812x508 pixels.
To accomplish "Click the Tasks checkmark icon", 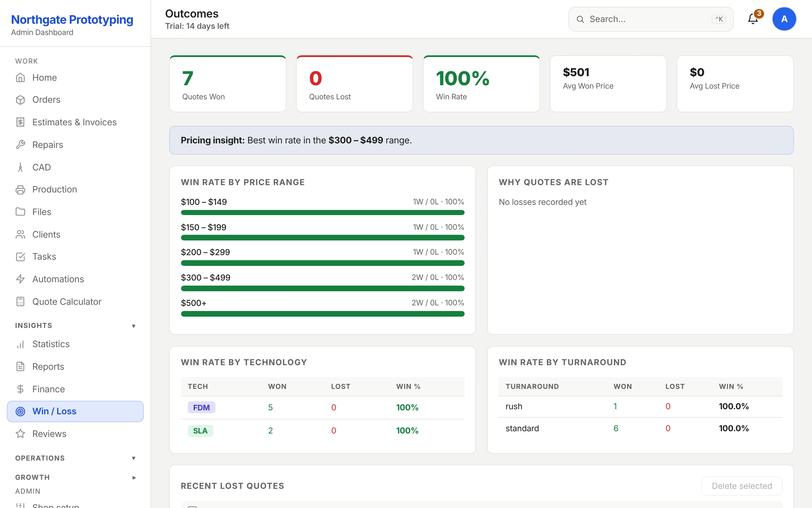I will 21,257.
